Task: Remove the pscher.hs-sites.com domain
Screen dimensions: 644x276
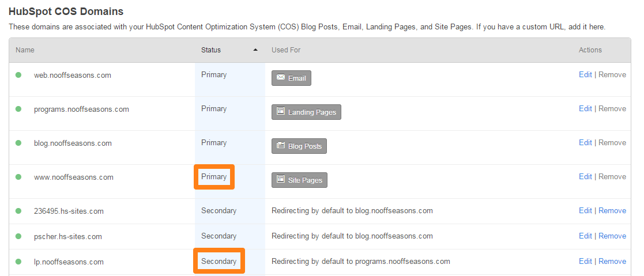Action: coord(612,236)
